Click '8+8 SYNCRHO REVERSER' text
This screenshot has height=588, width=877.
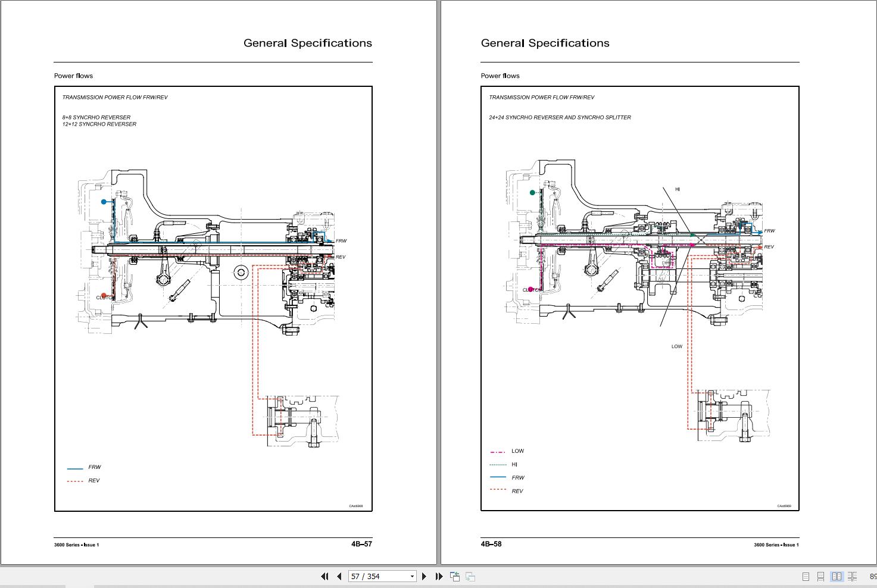(96, 117)
